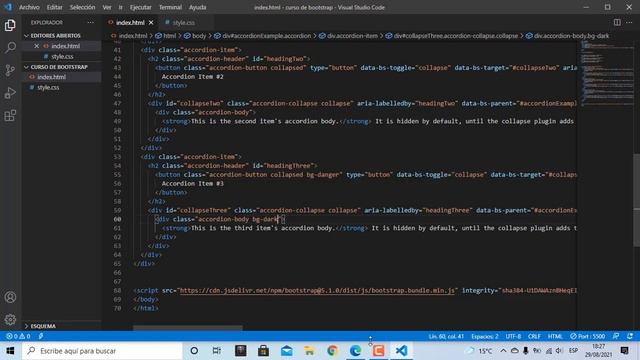Screen dimensions: 640x360
Task: Open style.css in project folder tree
Action: coord(48,87)
